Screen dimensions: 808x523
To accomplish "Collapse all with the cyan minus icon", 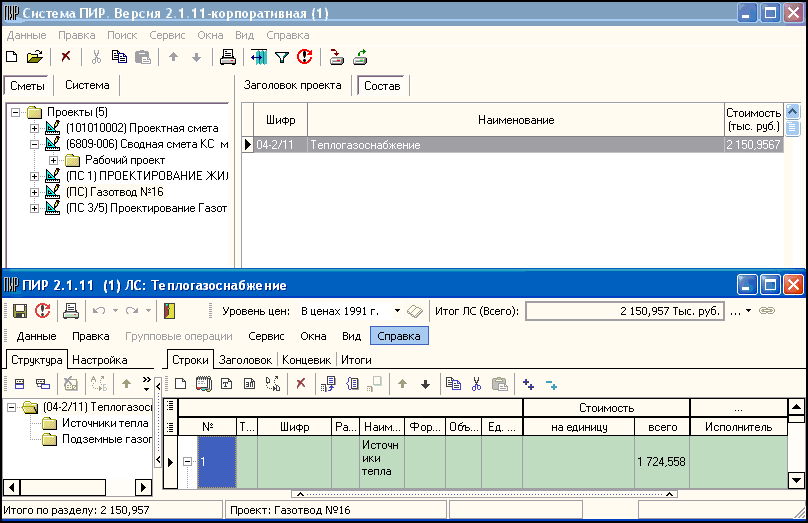I will 551,385.
